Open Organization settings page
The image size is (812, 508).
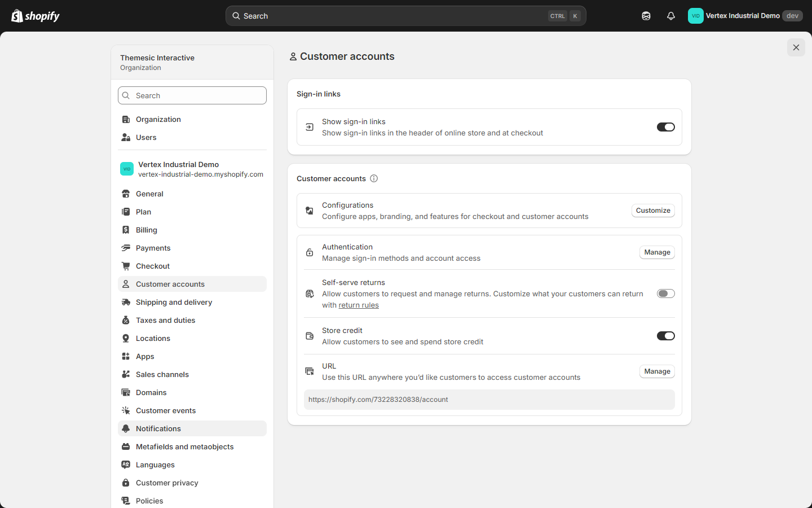coord(192,119)
